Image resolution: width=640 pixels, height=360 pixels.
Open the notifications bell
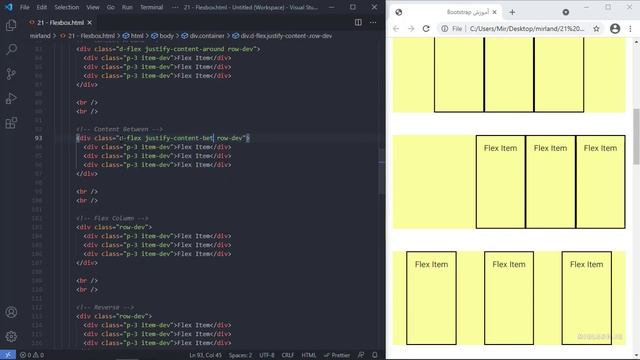tap(375, 355)
